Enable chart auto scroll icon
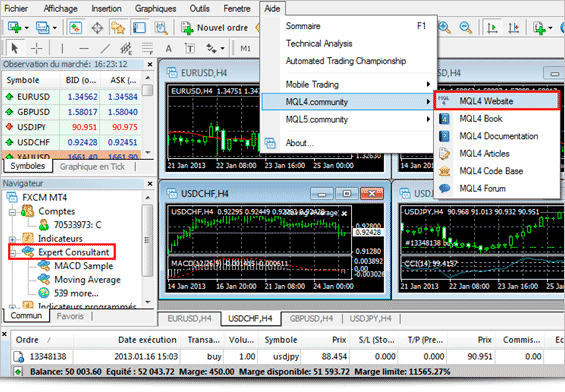This screenshot has height=392, width=565. (492, 27)
